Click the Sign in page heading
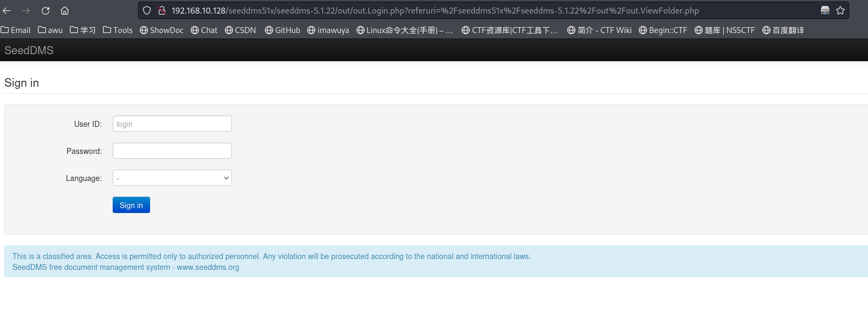This screenshot has height=329, width=868. 22,83
